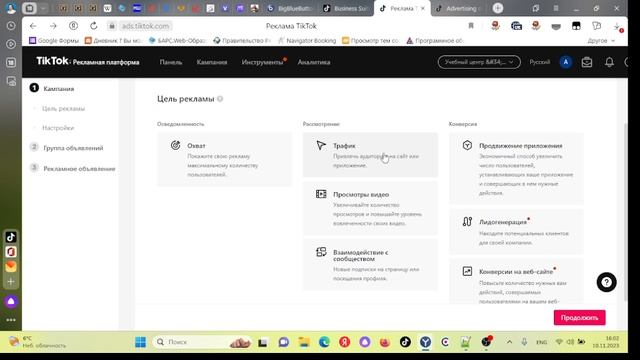The height and width of the screenshot is (360, 640).
Task: Click the page vertical scrollbar
Action: (625, 212)
